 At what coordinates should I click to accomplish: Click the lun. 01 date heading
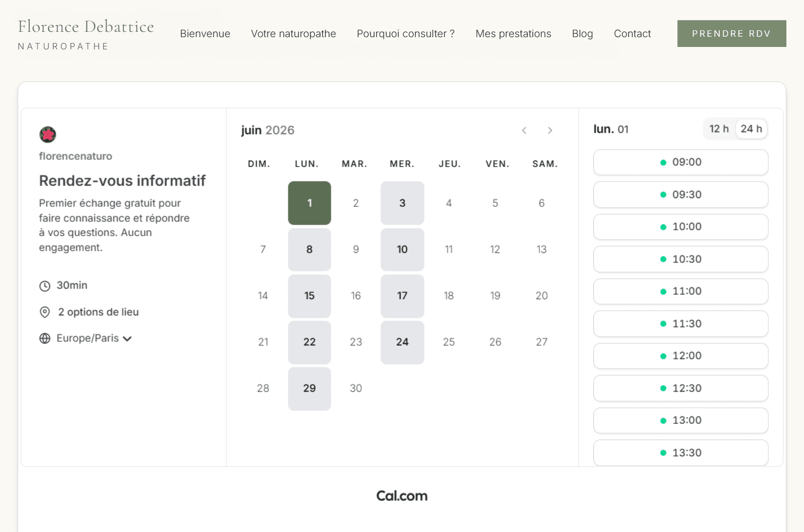click(x=611, y=129)
